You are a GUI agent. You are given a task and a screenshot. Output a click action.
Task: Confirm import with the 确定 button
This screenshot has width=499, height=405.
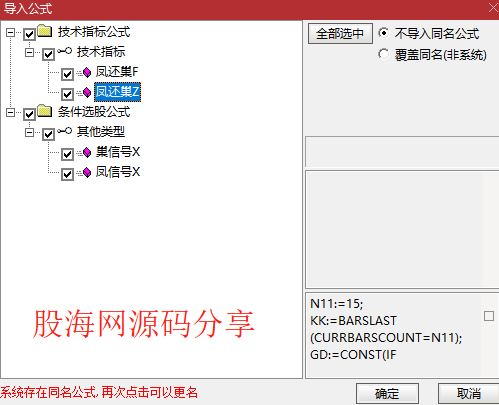[x=387, y=394]
